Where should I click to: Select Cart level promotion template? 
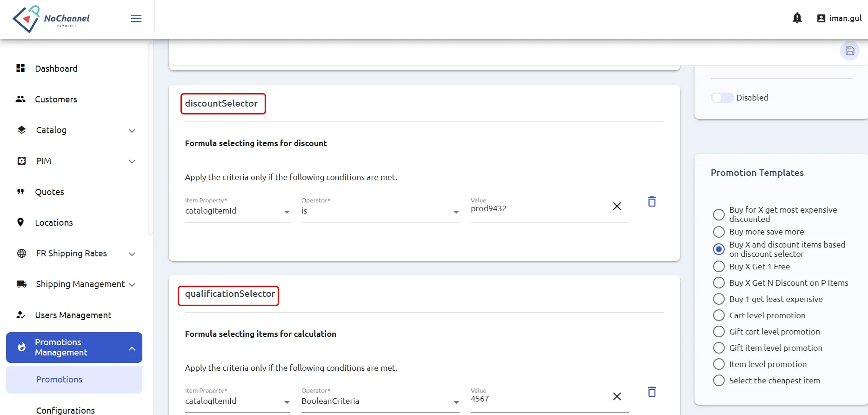pyautogui.click(x=719, y=315)
